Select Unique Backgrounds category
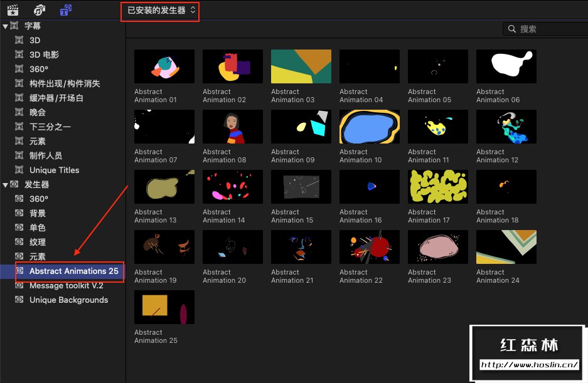This screenshot has height=383, width=588. click(63, 300)
